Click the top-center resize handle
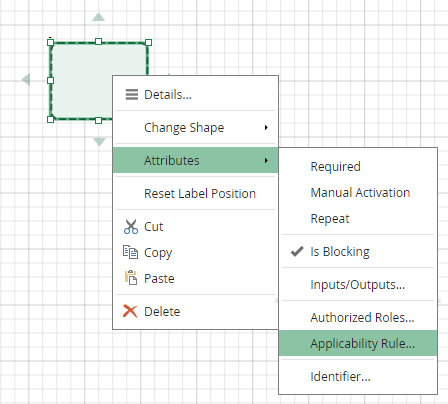Image resolution: width=448 pixels, height=404 pixels. pos(98,41)
